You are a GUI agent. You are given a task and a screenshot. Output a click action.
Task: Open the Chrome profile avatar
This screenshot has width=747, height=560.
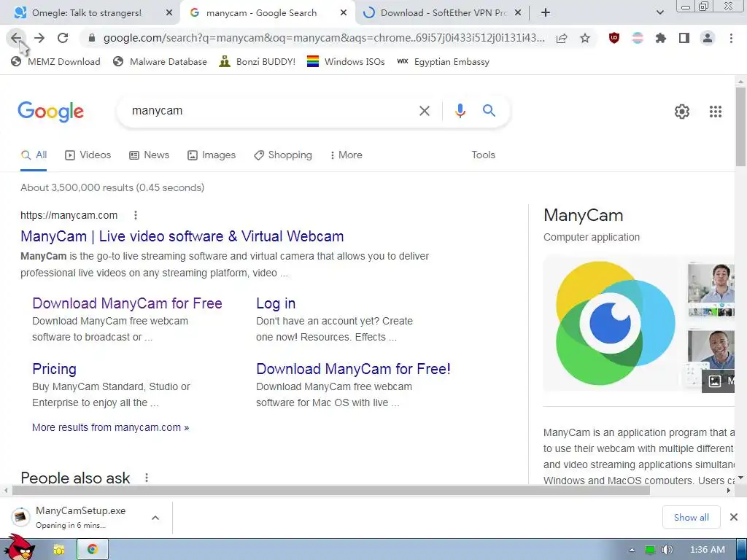708,38
